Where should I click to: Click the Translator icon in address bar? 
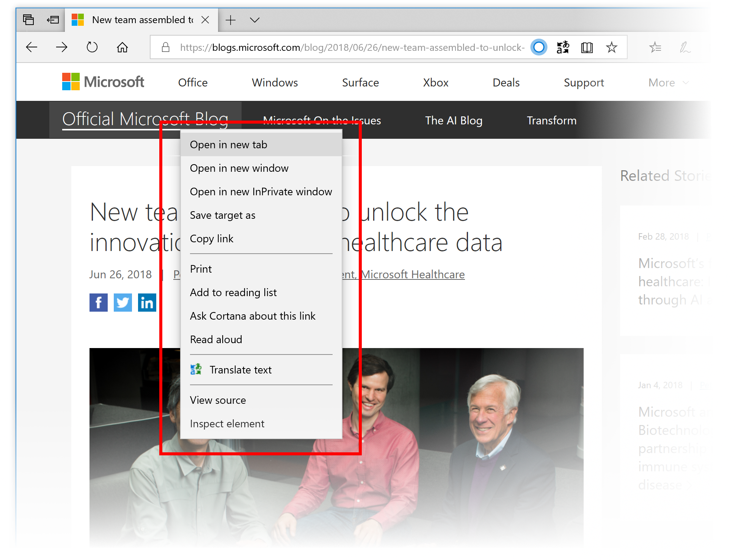[563, 47]
